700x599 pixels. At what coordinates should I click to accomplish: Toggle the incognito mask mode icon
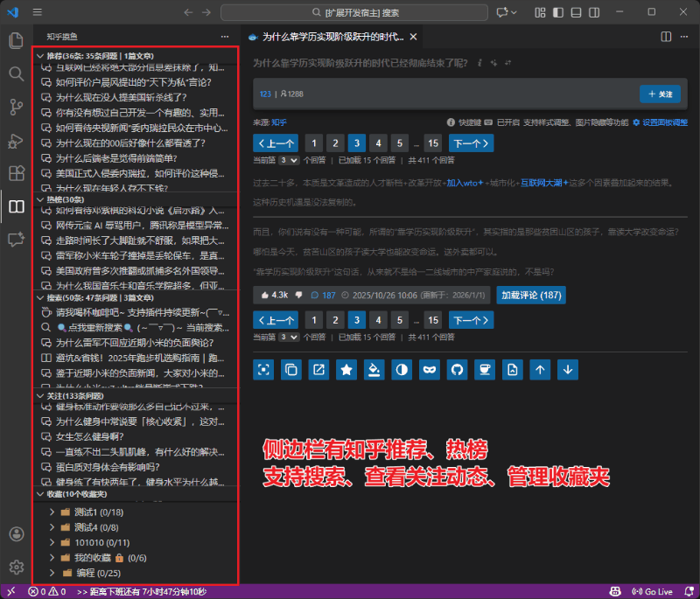(x=429, y=370)
